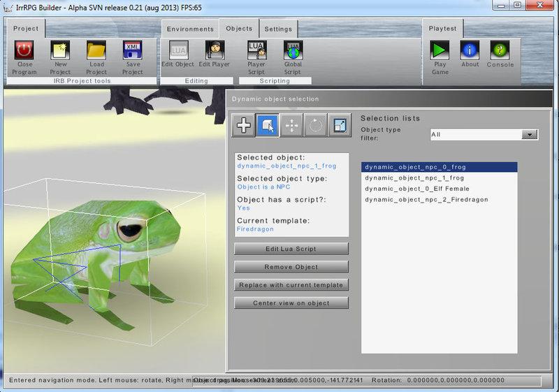The height and width of the screenshot is (392, 559).
Task: Show the About information icon
Action: [470, 50]
